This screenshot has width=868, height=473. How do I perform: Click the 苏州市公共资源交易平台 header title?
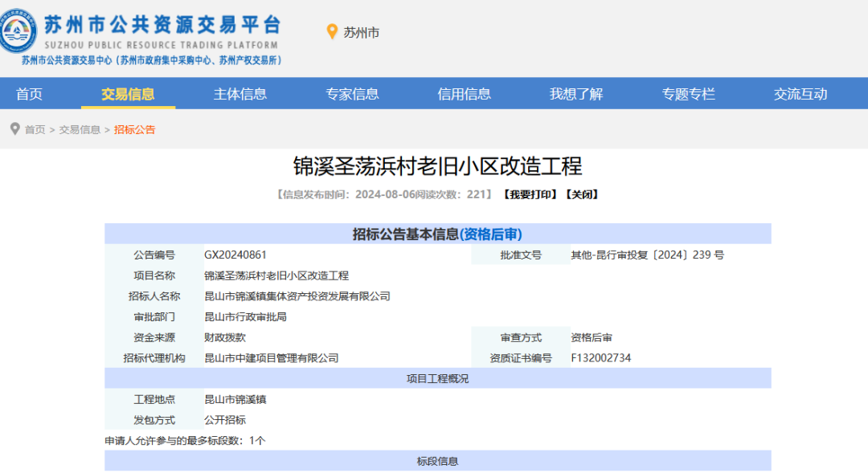pos(162,24)
